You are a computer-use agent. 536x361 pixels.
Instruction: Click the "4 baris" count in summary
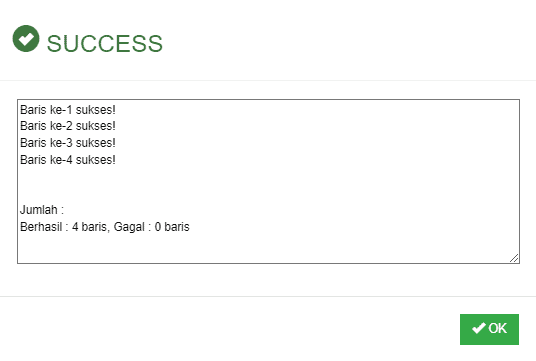[89, 227]
